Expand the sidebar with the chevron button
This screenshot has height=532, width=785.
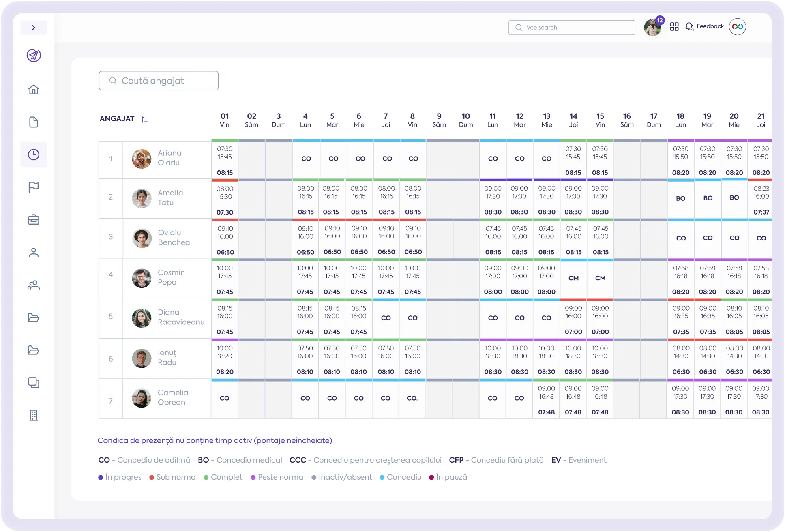pos(34,28)
